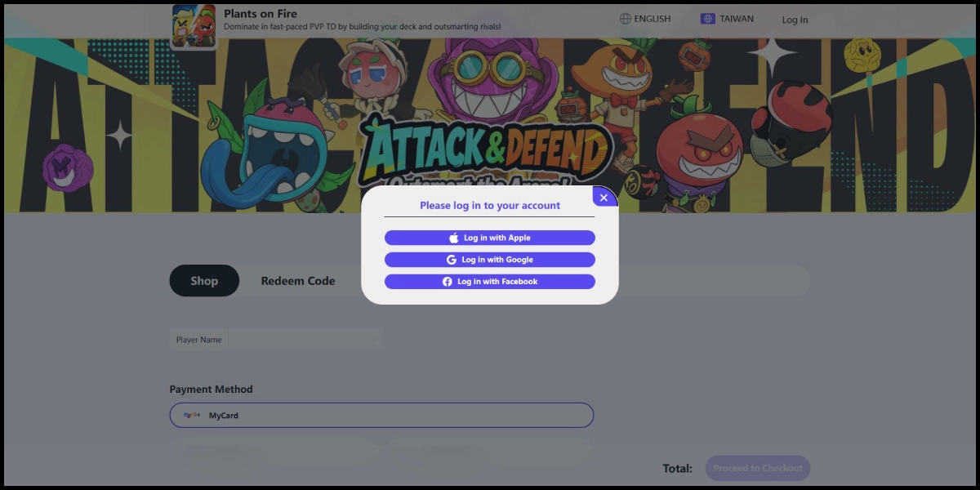Switch to the Shop tab
The height and width of the screenshot is (490, 980).
click(204, 281)
